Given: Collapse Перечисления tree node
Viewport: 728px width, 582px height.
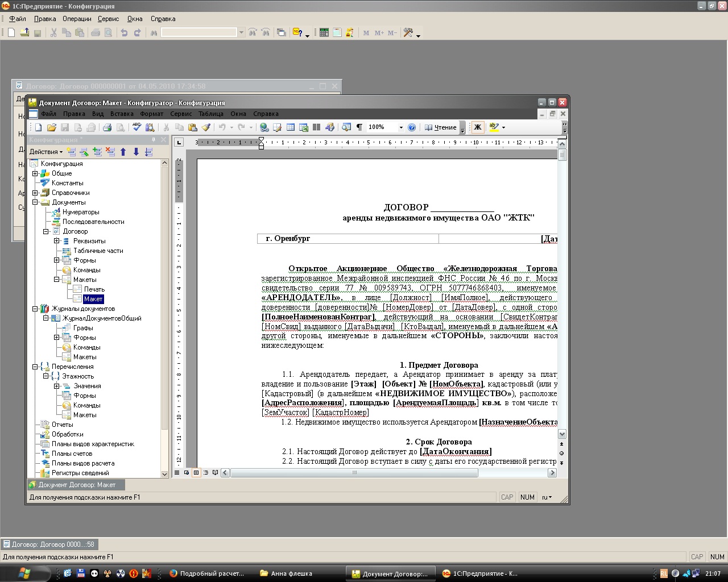Looking at the screenshot, I should [x=35, y=367].
